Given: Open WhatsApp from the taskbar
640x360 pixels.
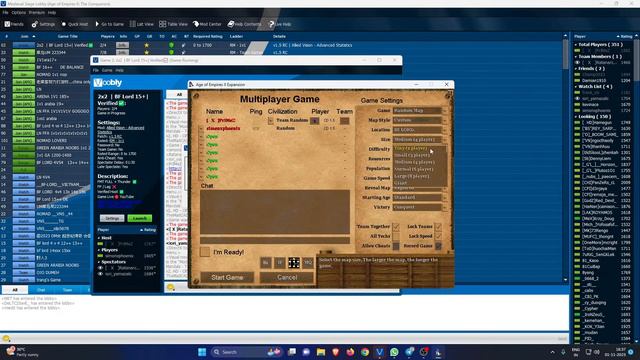Looking at the screenshot, I should [394, 352].
